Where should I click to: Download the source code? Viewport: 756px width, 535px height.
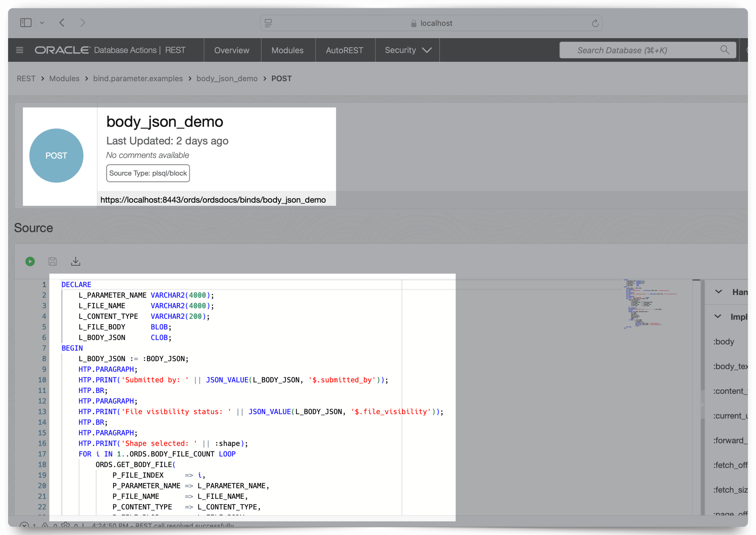tap(75, 261)
